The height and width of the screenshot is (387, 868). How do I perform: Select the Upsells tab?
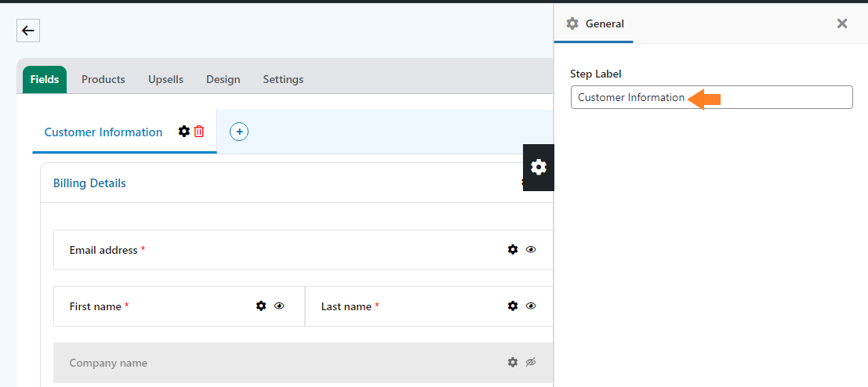pyautogui.click(x=165, y=80)
